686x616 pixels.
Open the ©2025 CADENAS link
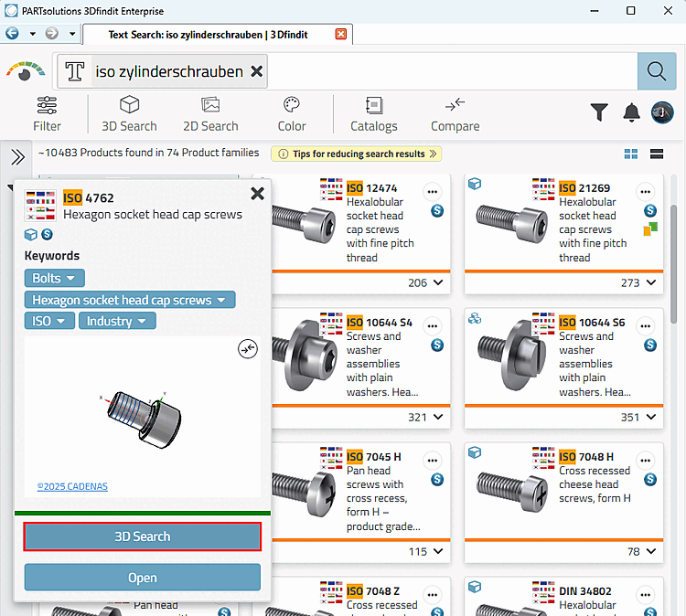pyautogui.click(x=72, y=486)
